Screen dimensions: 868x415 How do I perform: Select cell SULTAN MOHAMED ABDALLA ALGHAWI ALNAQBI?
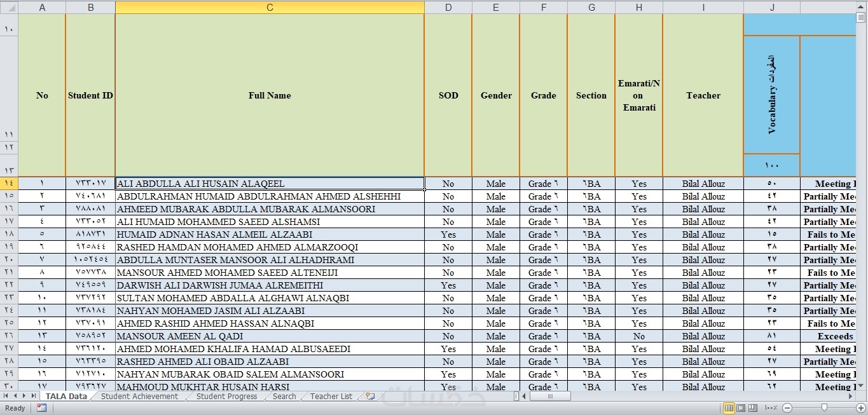[270, 298]
